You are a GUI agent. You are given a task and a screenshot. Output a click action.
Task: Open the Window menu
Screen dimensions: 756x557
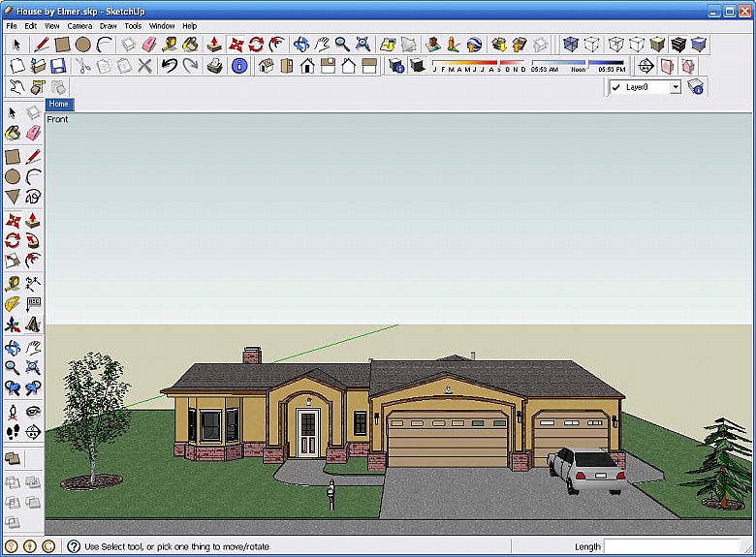click(x=162, y=26)
